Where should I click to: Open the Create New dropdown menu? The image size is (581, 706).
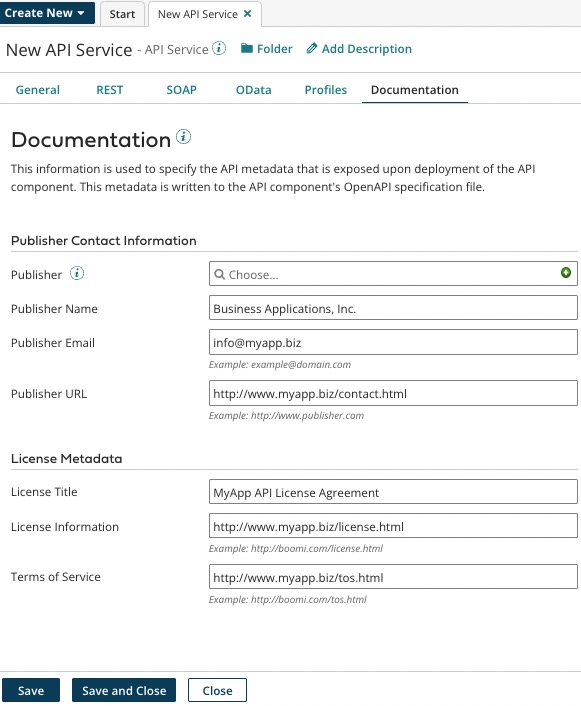pyautogui.click(x=47, y=13)
